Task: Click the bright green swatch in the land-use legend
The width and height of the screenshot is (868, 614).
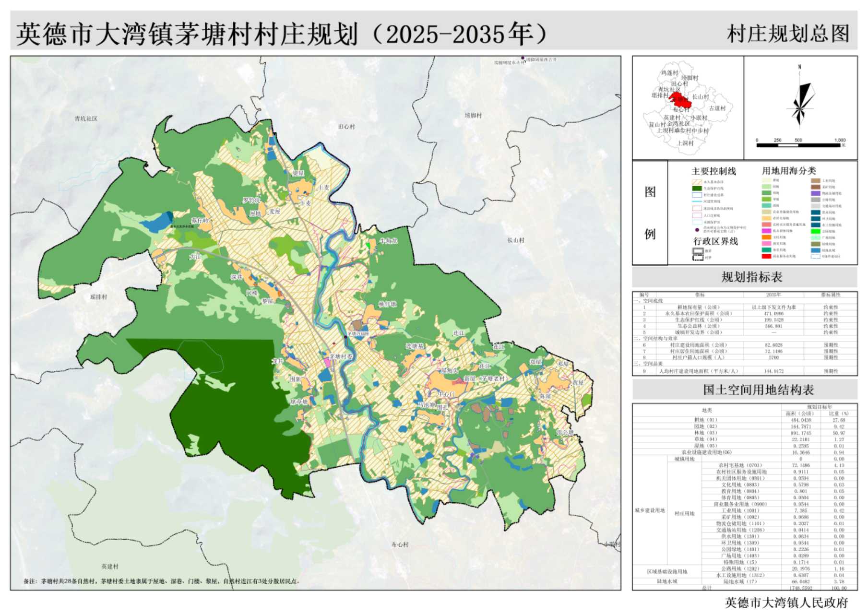Action: pos(815,231)
